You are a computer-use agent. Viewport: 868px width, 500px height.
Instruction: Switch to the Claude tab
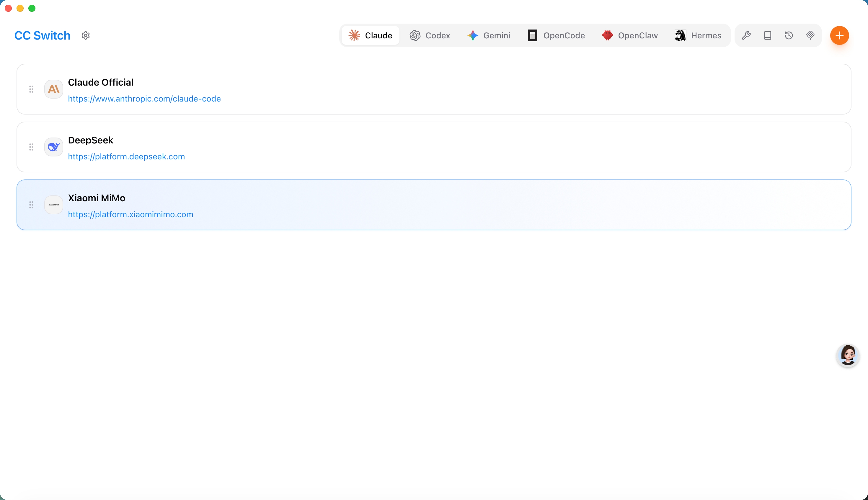[x=370, y=35]
